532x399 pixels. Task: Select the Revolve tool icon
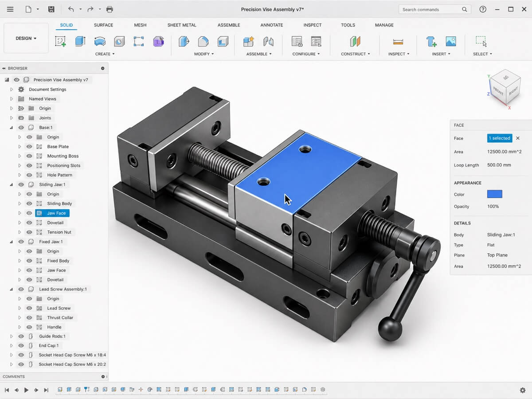[100, 41]
